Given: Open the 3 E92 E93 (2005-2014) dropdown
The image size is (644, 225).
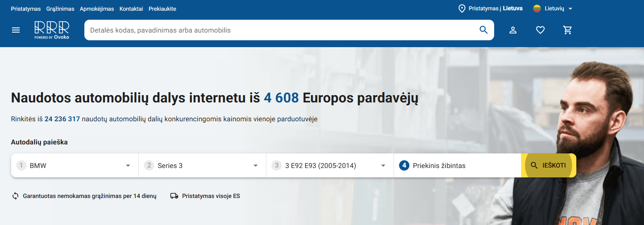Looking at the screenshot, I should click(330, 165).
